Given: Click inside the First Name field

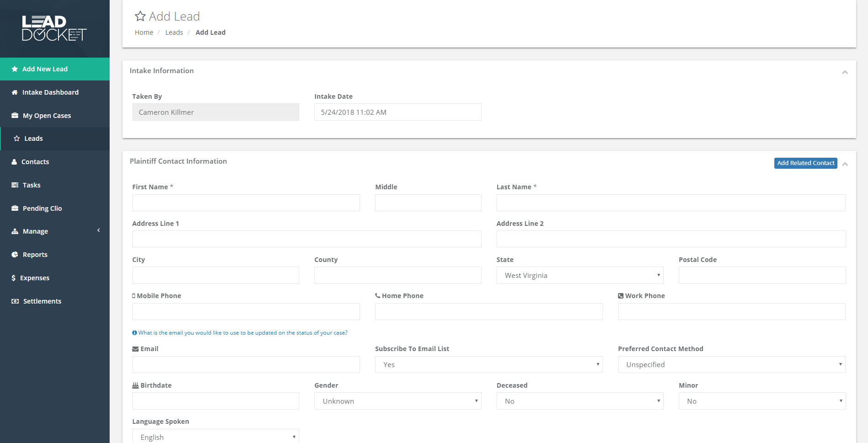Looking at the screenshot, I should 245,203.
